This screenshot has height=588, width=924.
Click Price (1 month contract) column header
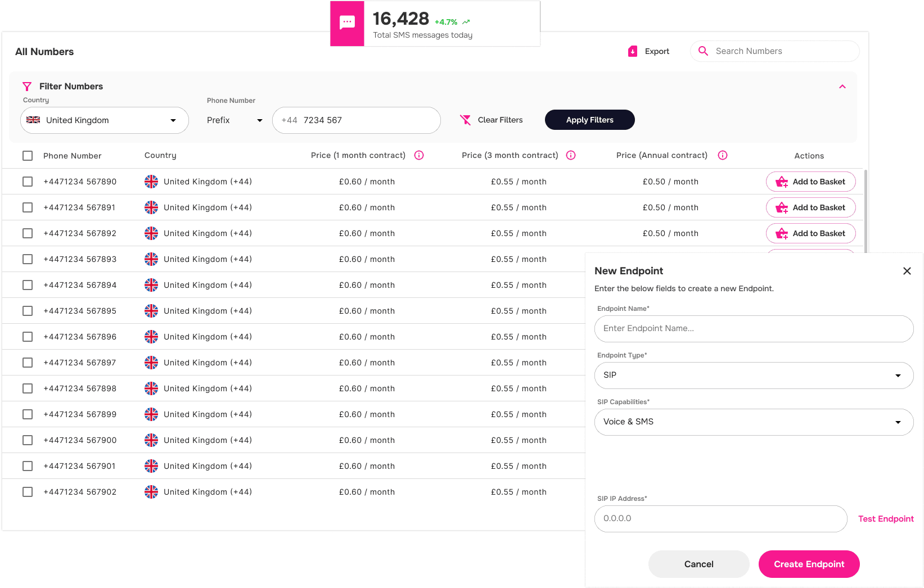(x=358, y=156)
